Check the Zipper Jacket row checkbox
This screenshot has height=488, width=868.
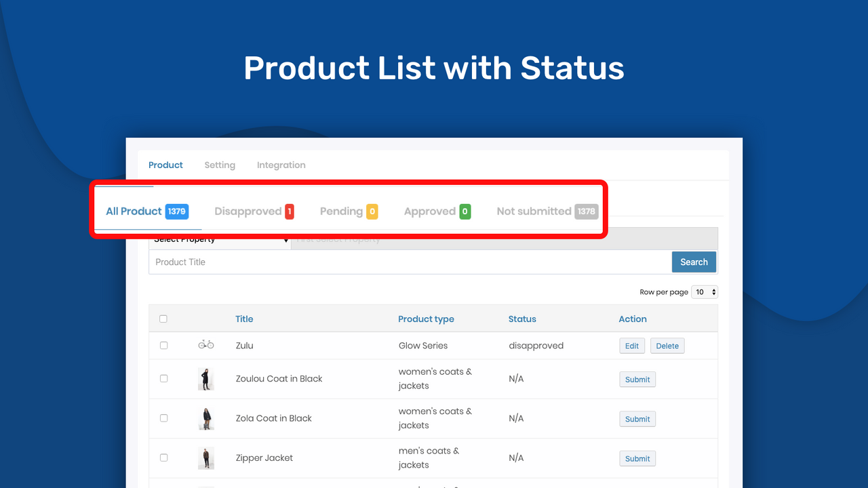click(x=163, y=457)
